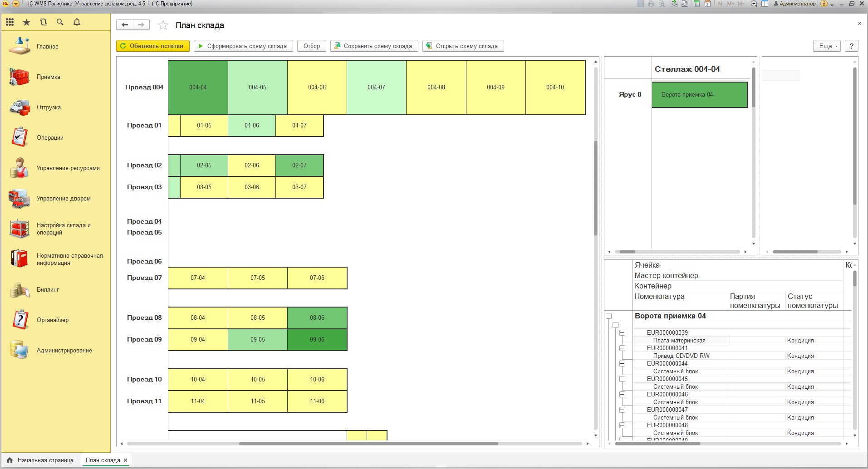Open Favorites star in the top panel
This screenshot has height=469, width=868.
click(27, 22)
